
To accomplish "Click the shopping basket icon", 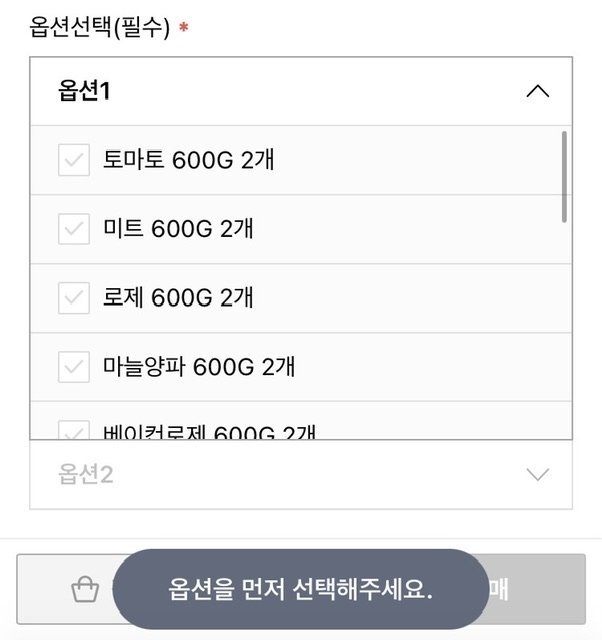I will coord(85,589).
